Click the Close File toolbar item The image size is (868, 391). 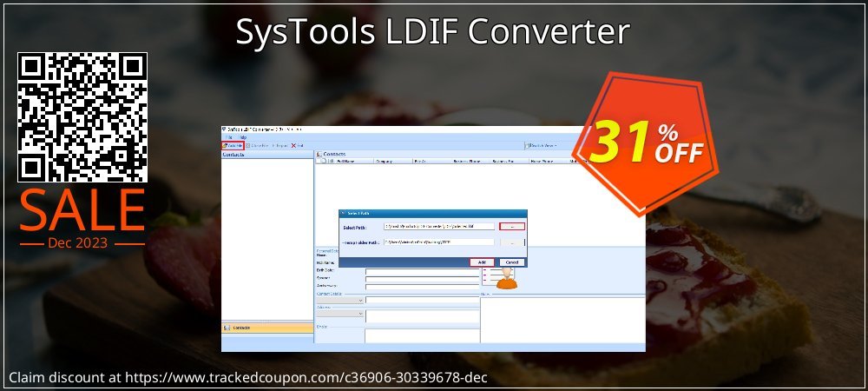[258, 146]
